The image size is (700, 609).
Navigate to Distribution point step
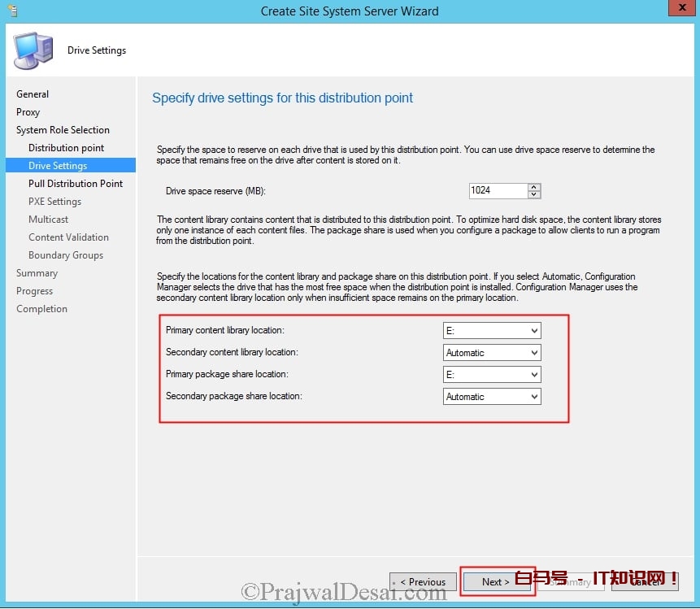click(x=66, y=148)
